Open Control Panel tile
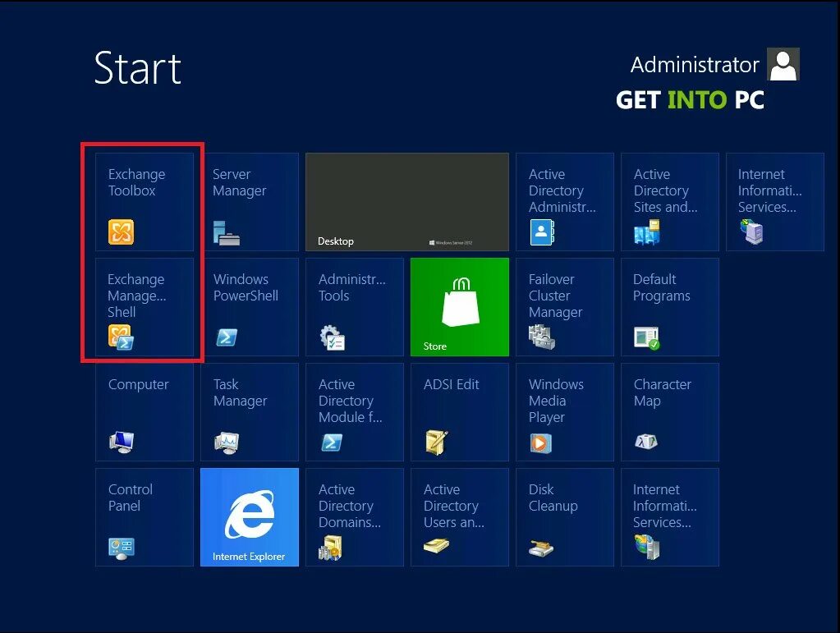The height and width of the screenshot is (633, 840). click(x=145, y=516)
